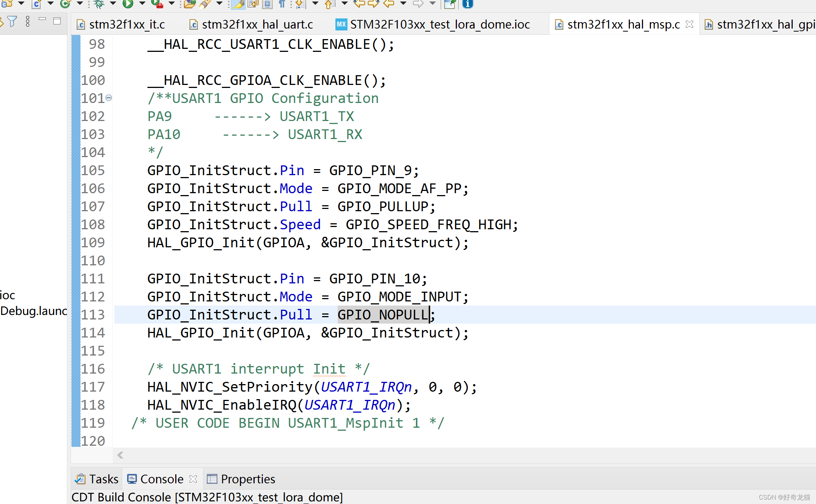
Task: Collapse the comment fold at line 101
Action: coord(109,98)
